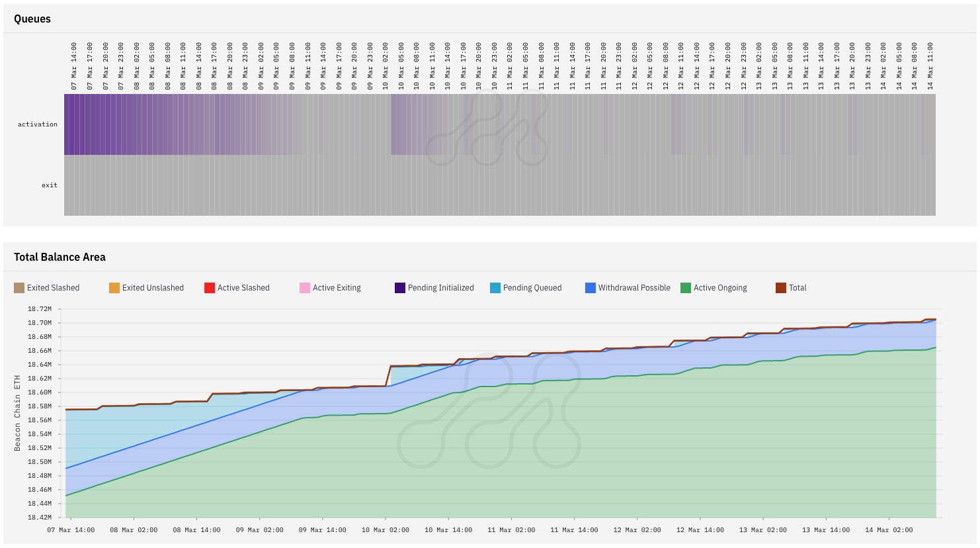Click '12 Mar 02:00' on Balance chart x-axis
The image size is (980, 548).
point(637,530)
